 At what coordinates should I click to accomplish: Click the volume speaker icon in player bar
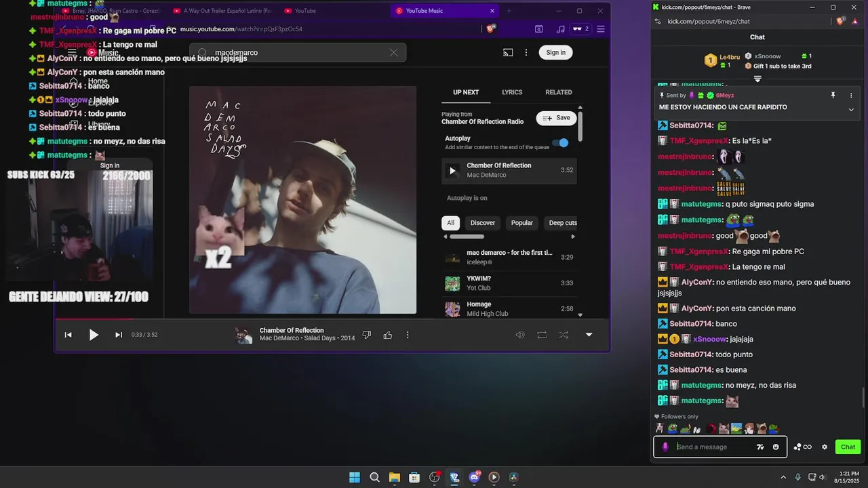tap(520, 335)
